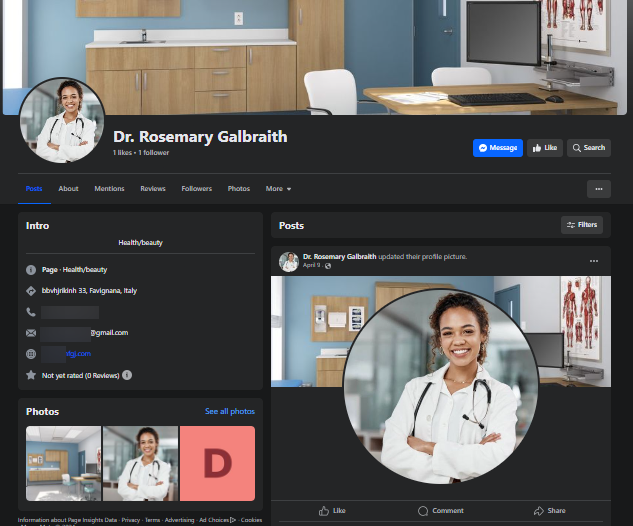The height and width of the screenshot is (526, 633).
Task: View the Followers tab
Action: coord(197,189)
